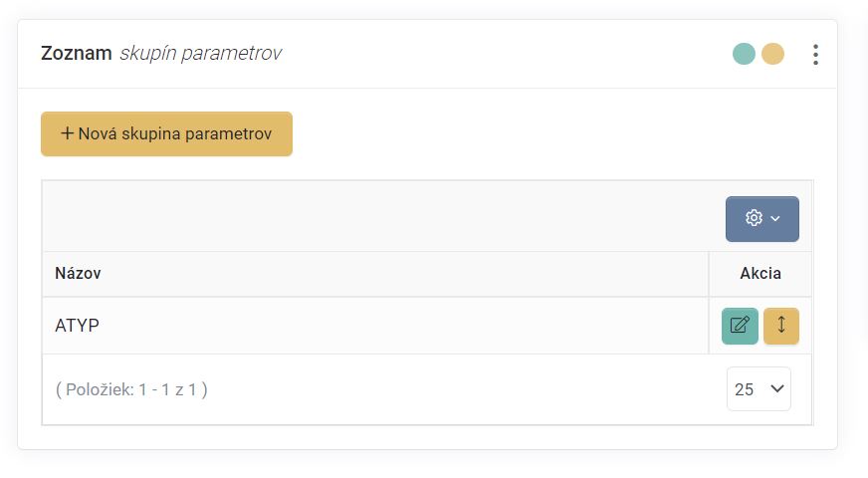Click the teal circle in card header

[744, 54]
